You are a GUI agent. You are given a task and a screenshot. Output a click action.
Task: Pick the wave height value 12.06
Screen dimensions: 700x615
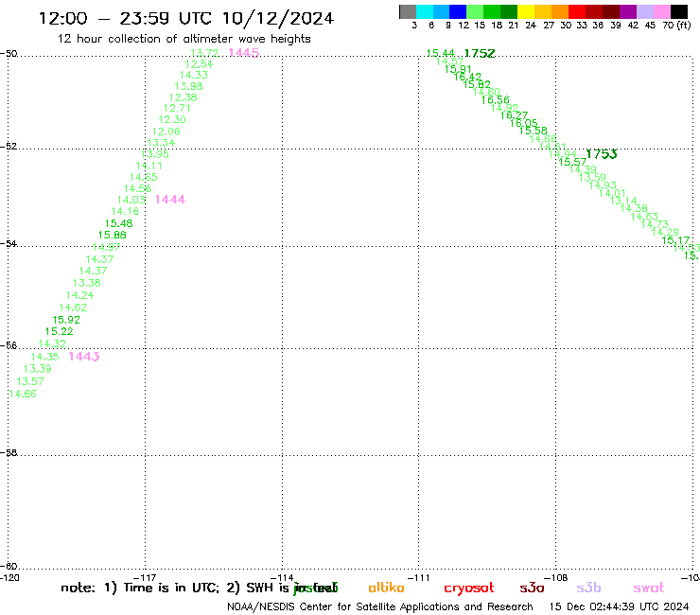[x=166, y=132]
